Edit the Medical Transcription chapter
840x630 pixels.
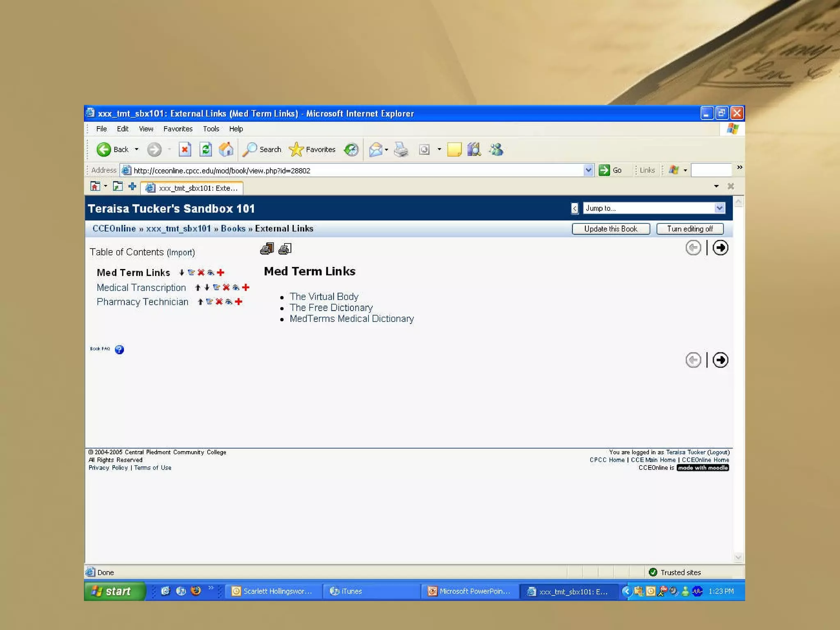[216, 287]
